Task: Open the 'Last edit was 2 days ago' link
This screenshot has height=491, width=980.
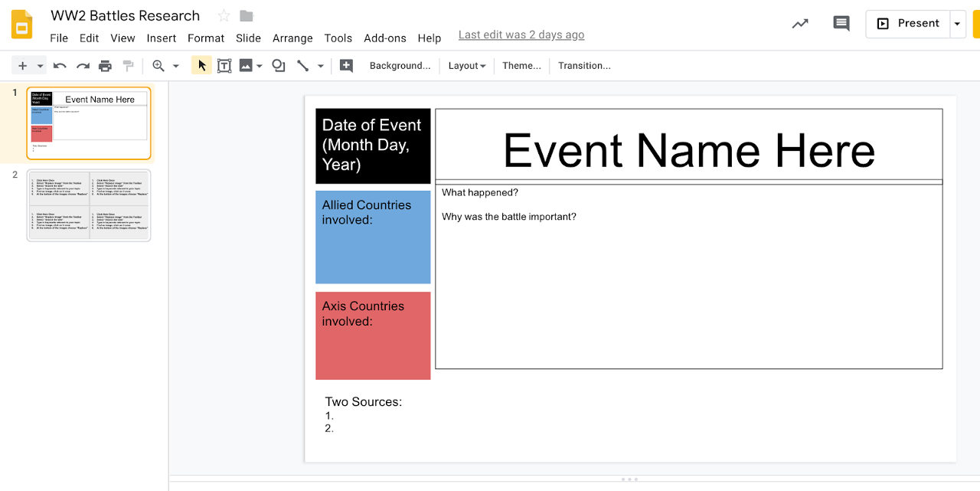Action: tap(521, 35)
